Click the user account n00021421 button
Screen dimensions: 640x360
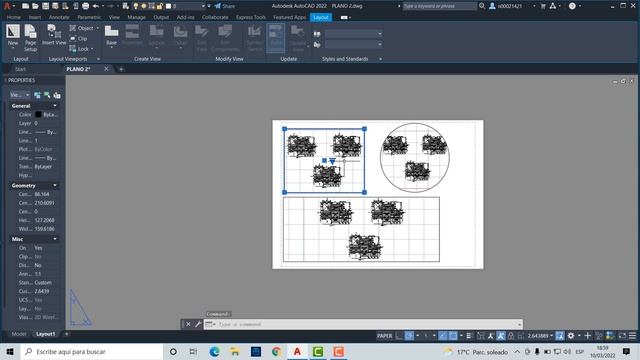(509, 6)
